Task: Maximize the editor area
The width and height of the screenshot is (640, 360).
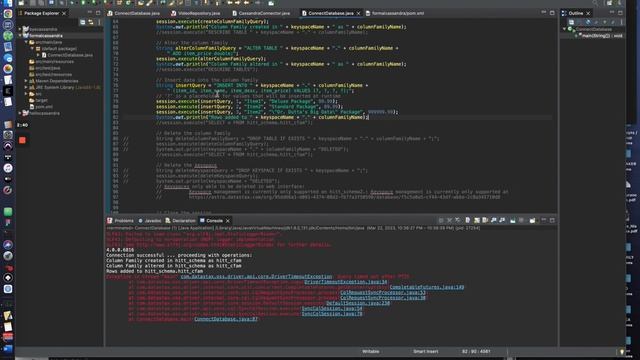Action: pos(552,13)
